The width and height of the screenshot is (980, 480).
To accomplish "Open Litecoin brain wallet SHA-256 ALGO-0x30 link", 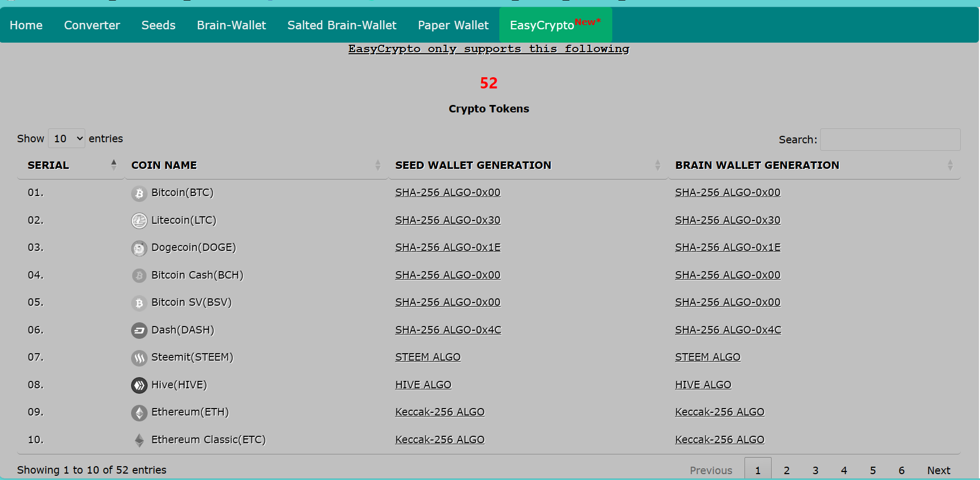I will (728, 220).
